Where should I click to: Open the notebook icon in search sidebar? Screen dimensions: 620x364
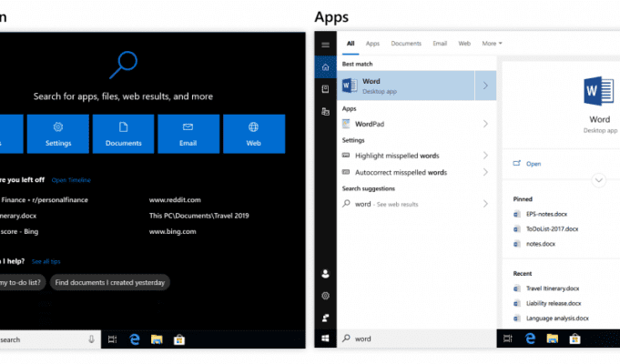325,89
